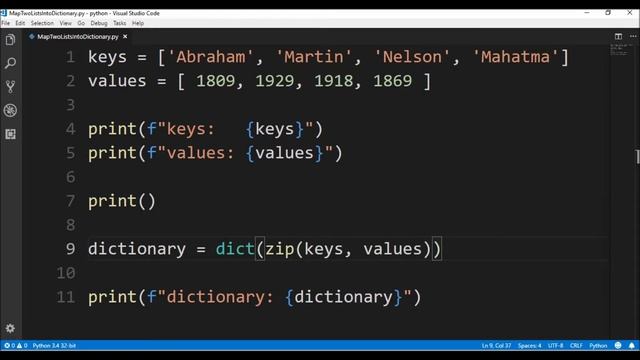Image resolution: width=640 pixels, height=360 pixels.
Task: Open the Help menu
Action: (x=138, y=23)
